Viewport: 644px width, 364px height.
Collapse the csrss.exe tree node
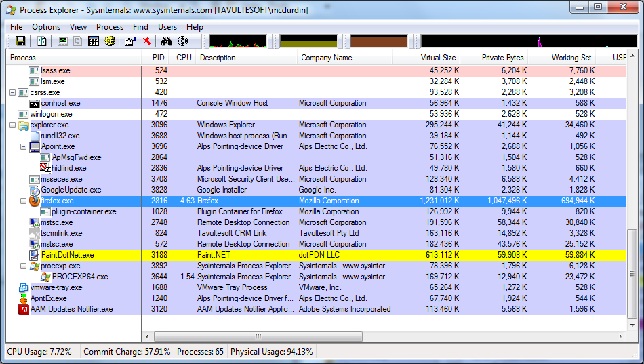13,92
